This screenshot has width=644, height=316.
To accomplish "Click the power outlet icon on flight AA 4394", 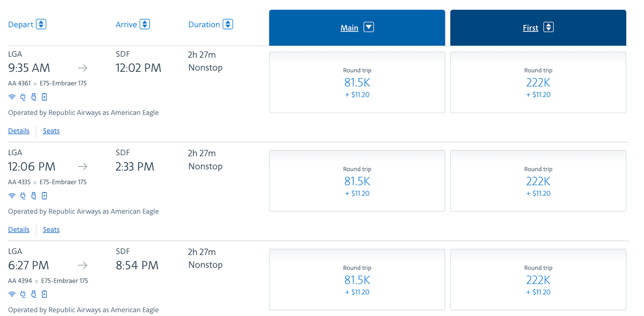I will (23, 294).
